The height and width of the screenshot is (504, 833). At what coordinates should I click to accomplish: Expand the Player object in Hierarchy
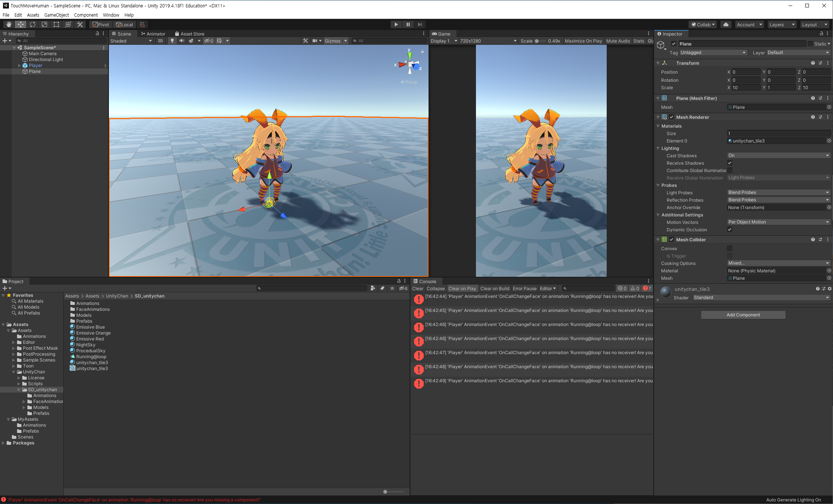(19, 65)
